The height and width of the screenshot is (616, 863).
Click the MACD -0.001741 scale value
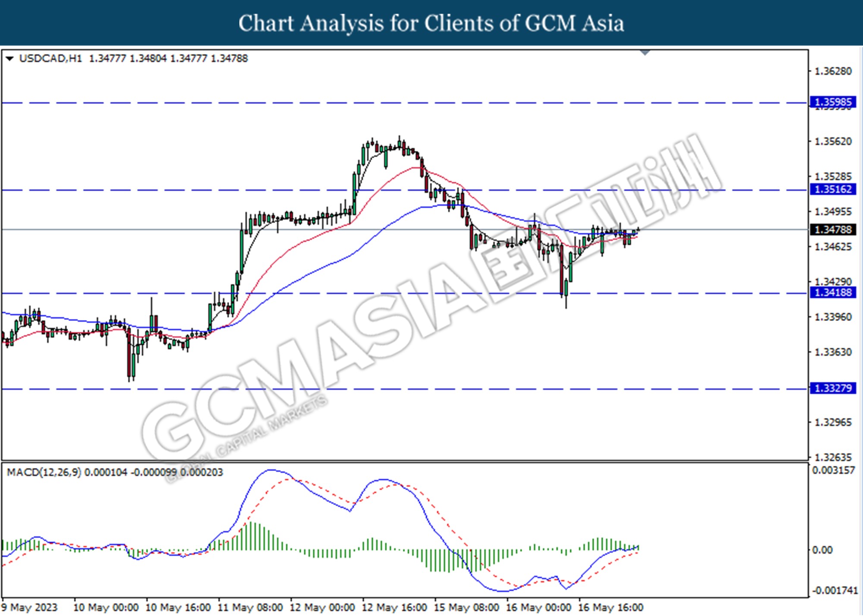[835, 591]
